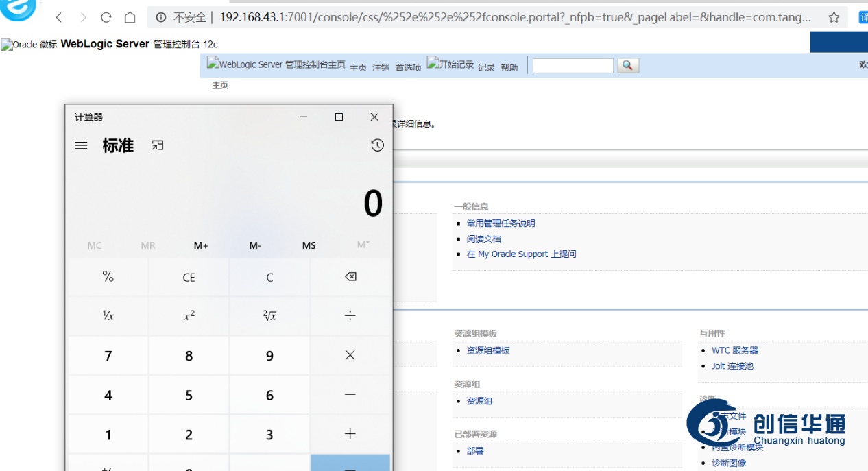Screen dimensions: 868x471
Task: Click calculator digit 9
Action: [x=269, y=355]
